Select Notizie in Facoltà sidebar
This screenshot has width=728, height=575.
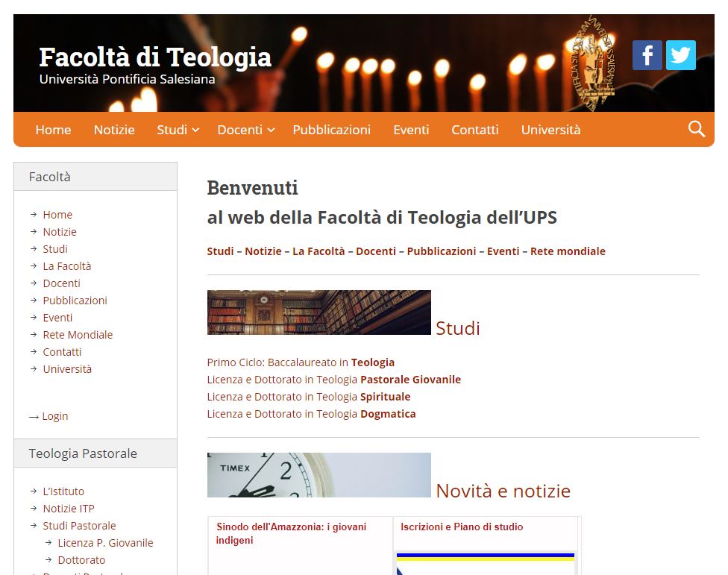(60, 232)
